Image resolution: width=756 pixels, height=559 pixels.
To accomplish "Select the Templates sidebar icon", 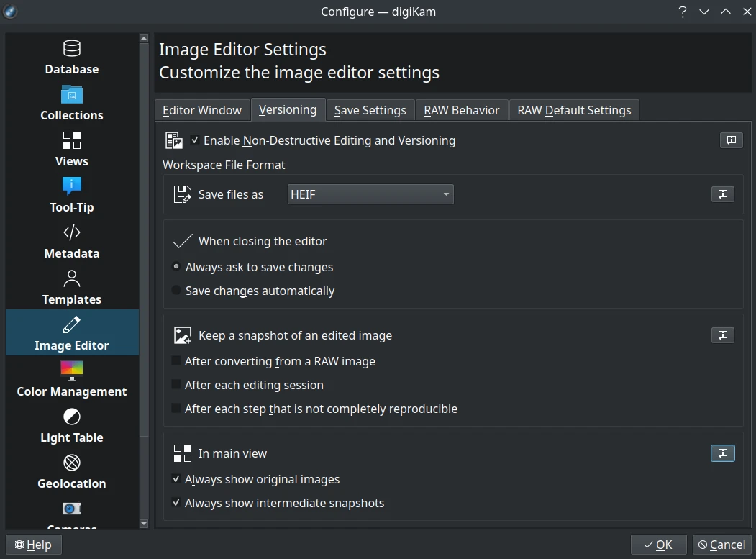I will (71, 287).
